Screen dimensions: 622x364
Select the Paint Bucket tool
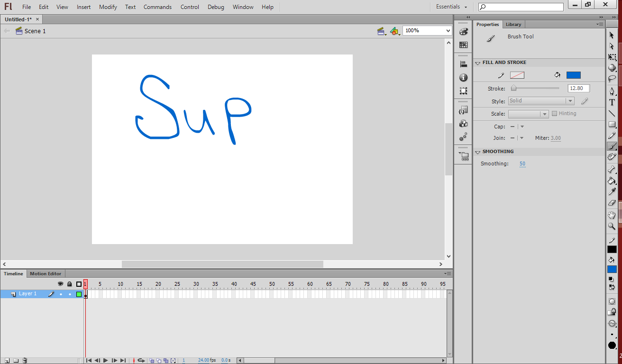[x=612, y=181]
